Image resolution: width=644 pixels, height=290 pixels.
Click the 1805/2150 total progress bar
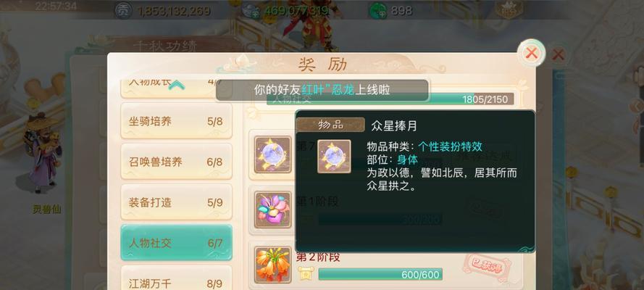(x=390, y=99)
